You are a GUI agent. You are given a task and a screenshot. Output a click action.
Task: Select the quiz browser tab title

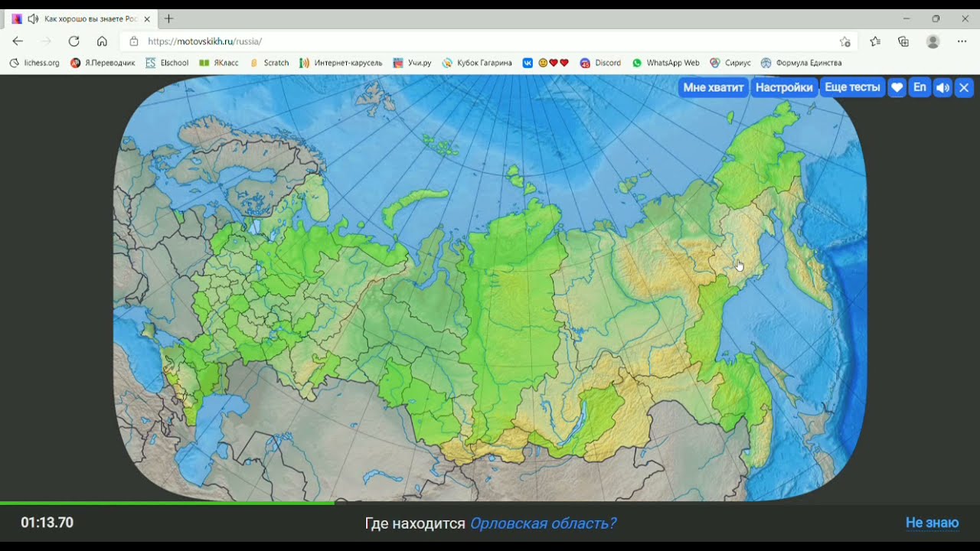pos(91,18)
